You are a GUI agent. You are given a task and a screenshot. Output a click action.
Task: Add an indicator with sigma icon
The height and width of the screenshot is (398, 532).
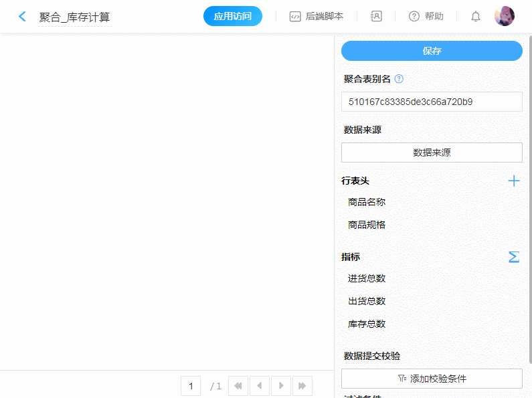513,257
